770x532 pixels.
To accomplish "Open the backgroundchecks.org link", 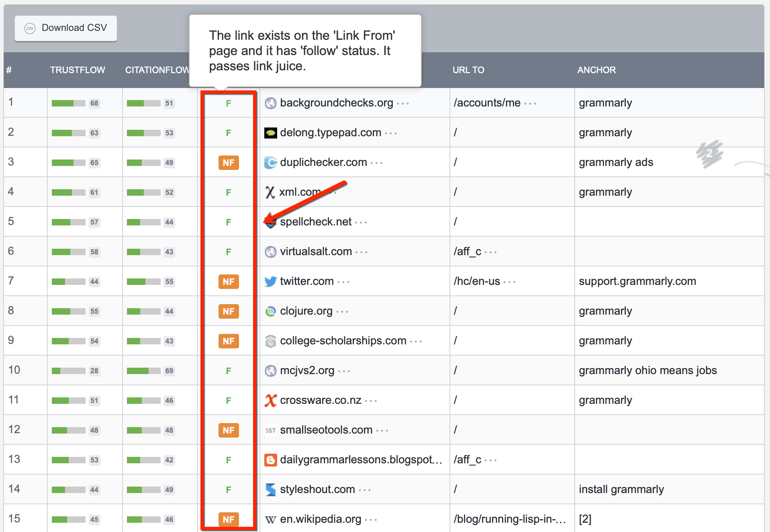I will (x=337, y=103).
